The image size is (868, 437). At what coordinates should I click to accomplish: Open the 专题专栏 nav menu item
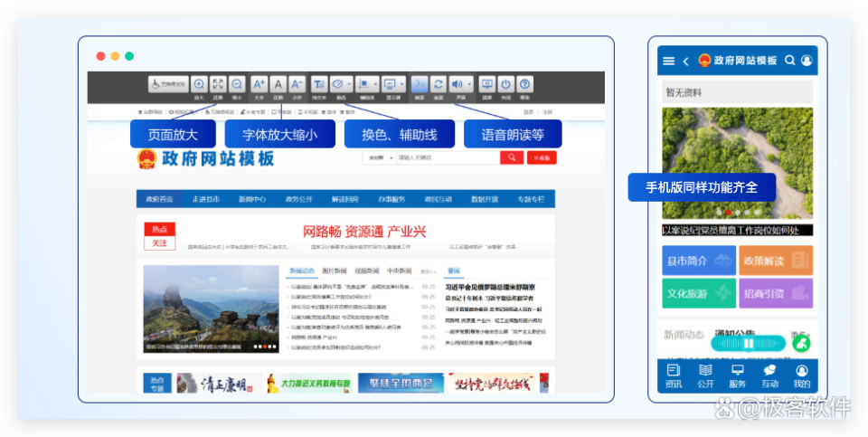pos(532,199)
